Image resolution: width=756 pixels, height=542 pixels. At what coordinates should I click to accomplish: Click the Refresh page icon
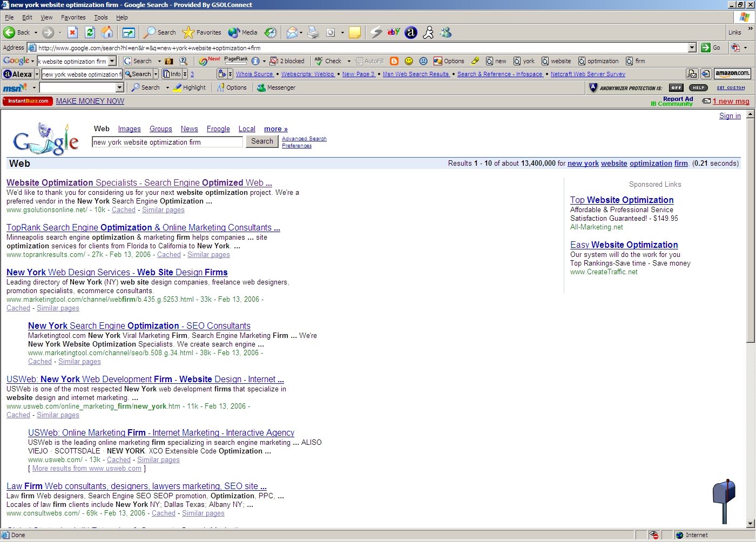[x=90, y=32]
